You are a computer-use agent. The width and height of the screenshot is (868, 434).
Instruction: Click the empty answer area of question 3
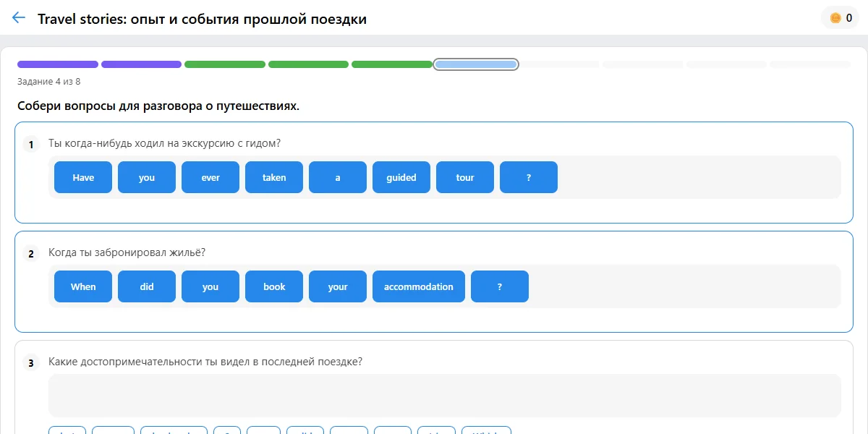click(445, 396)
